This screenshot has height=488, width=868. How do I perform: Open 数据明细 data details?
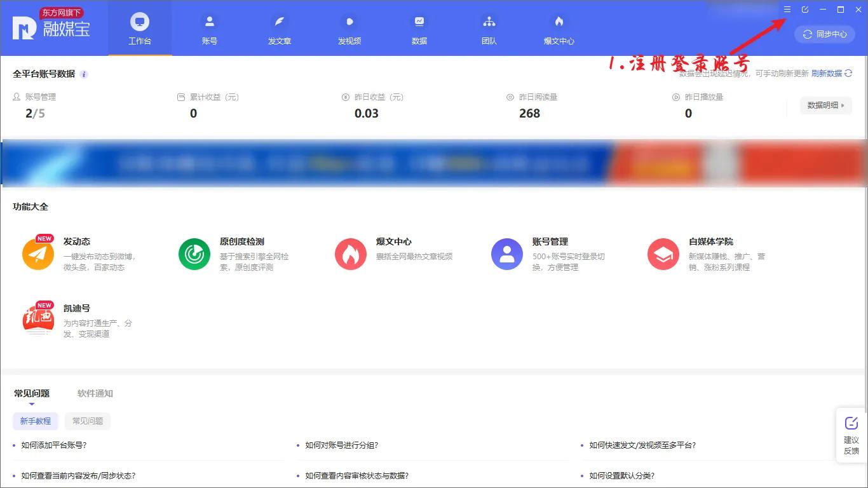(x=826, y=105)
